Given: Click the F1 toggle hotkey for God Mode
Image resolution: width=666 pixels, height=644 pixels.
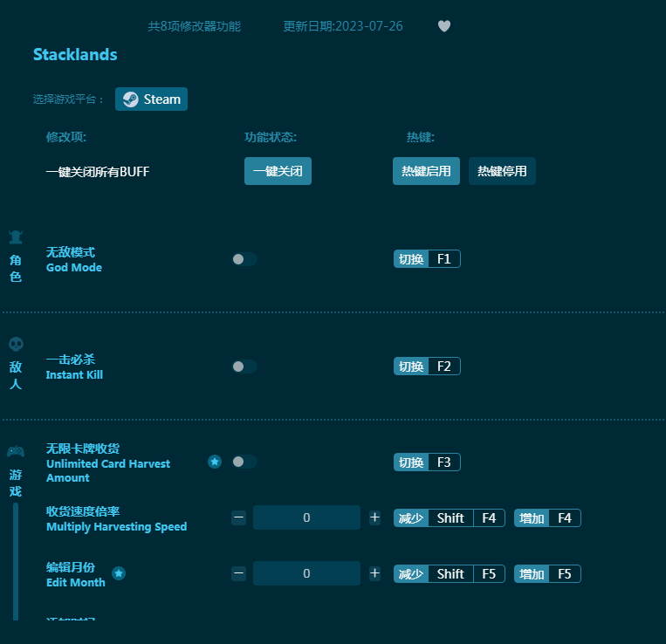Looking at the screenshot, I should [x=427, y=259].
